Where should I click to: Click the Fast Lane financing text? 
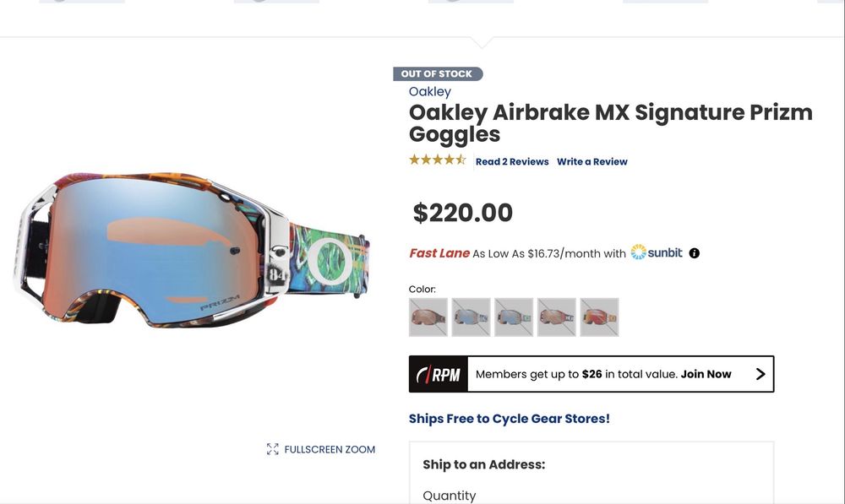click(x=439, y=252)
